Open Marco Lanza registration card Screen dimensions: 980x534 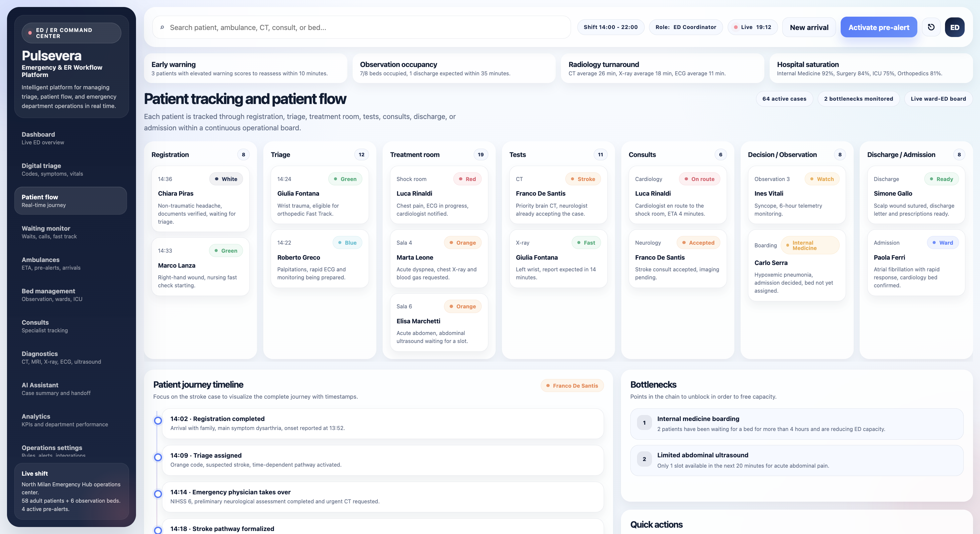200,267
